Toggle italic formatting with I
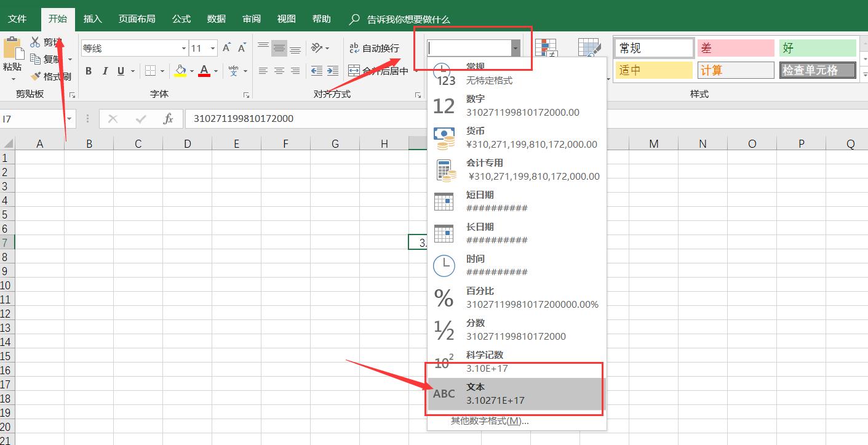Screen dimensions: 868x445 105,71
